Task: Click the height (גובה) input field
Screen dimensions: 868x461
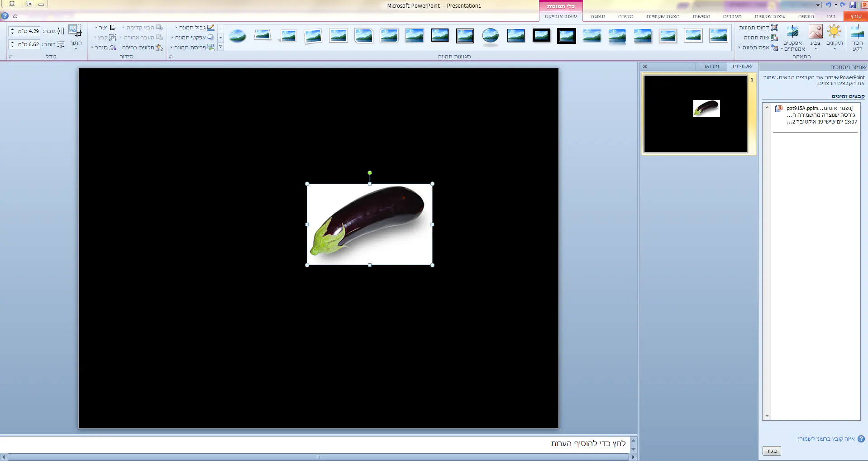Action: 28,31
